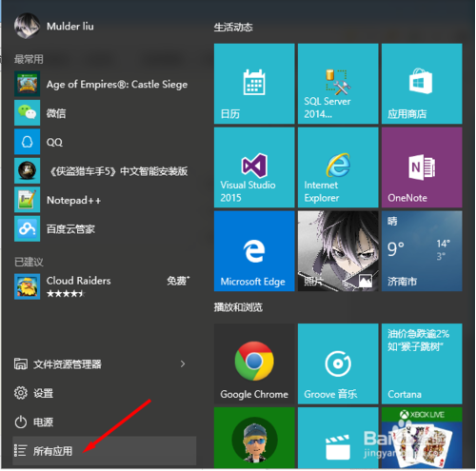The height and width of the screenshot is (471, 476).
Task: Open 电源 power options
Action: (105, 422)
